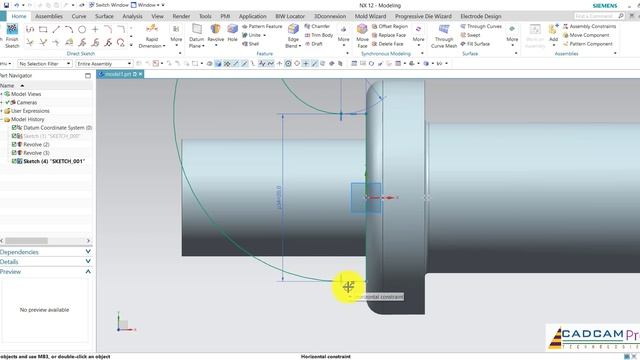Select the Offset Region command

pyautogui.click(x=390, y=26)
